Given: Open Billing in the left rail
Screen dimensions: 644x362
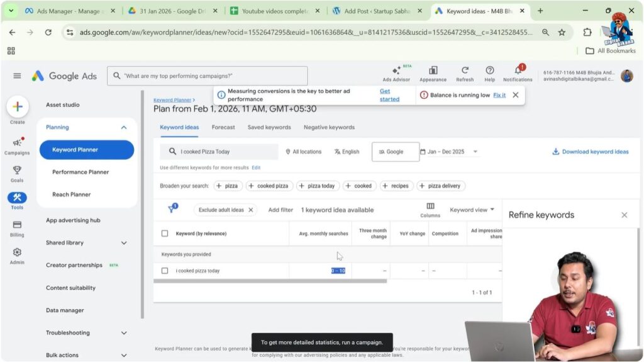Looking at the screenshot, I should [x=17, y=229].
